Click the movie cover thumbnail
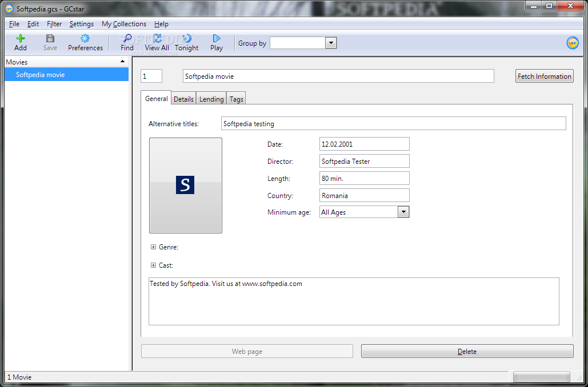Viewport: 588px width, 387px height. tap(186, 186)
